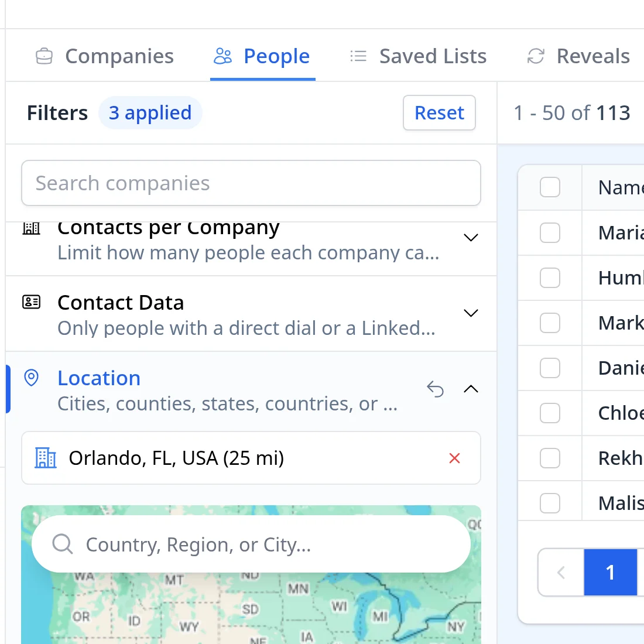Viewport: 644px width, 644px height.
Task: Check the row starting with Maria
Action: 550,233
